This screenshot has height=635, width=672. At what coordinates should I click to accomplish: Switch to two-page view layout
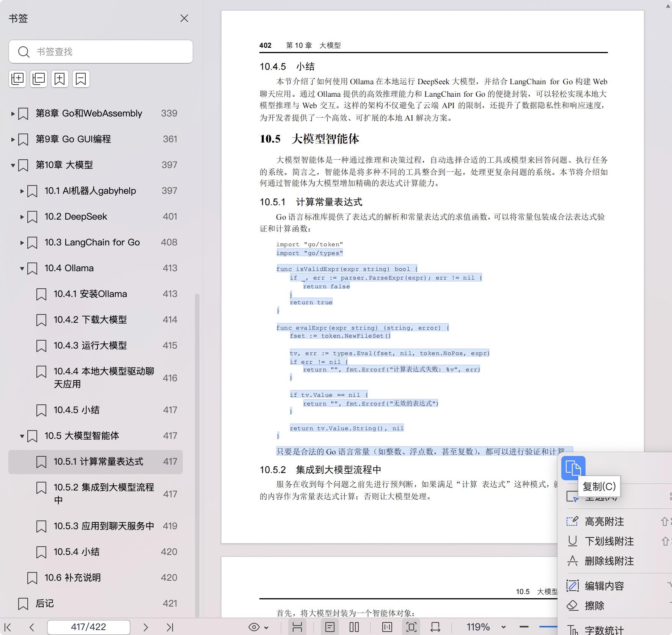354,627
